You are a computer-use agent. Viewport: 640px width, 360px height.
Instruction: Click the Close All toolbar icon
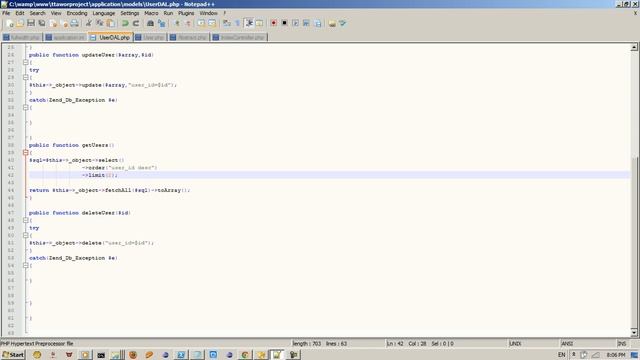tap(64, 23)
